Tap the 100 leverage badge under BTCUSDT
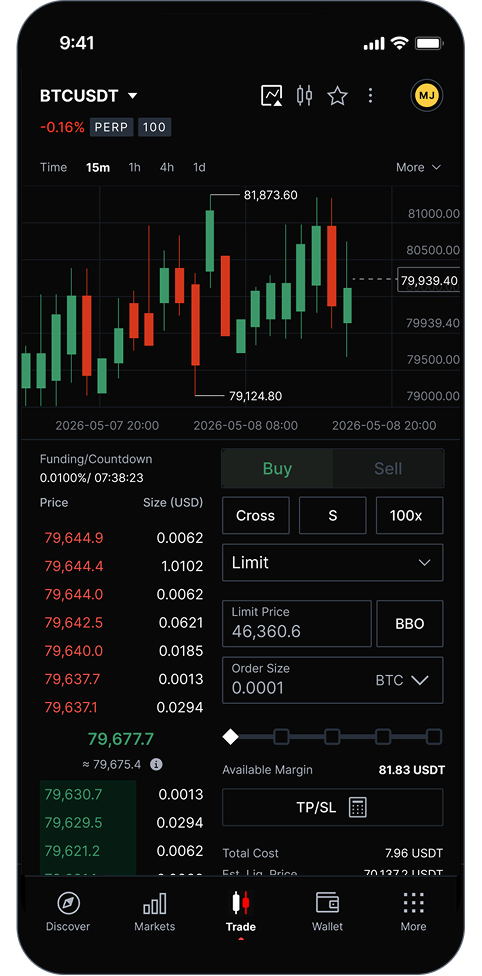 point(154,128)
